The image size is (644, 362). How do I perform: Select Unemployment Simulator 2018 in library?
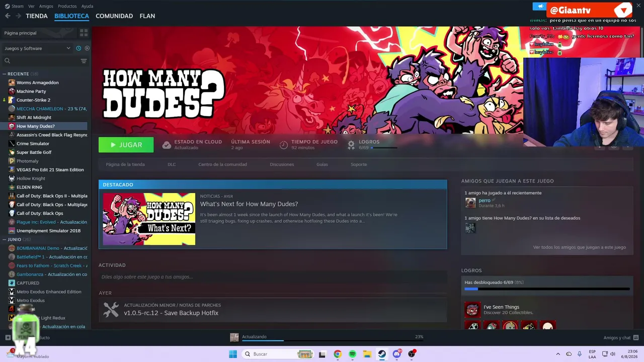coord(48,231)
